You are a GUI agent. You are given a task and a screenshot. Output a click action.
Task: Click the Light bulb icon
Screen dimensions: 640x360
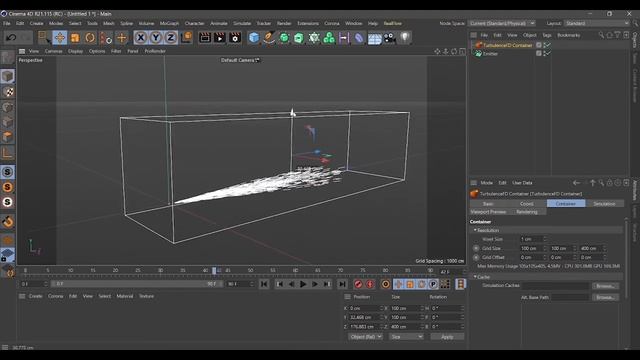(x=404, y=38)
